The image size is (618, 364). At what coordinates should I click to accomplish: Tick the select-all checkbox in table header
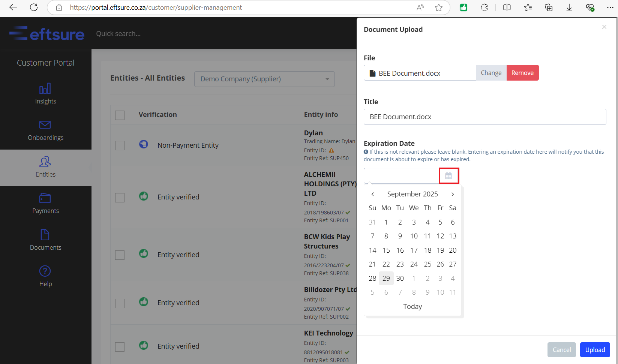click(120, 115)
